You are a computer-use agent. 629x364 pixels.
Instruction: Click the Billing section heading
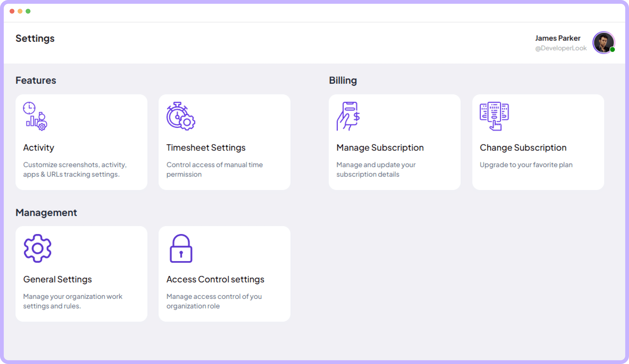click(343, 80)
